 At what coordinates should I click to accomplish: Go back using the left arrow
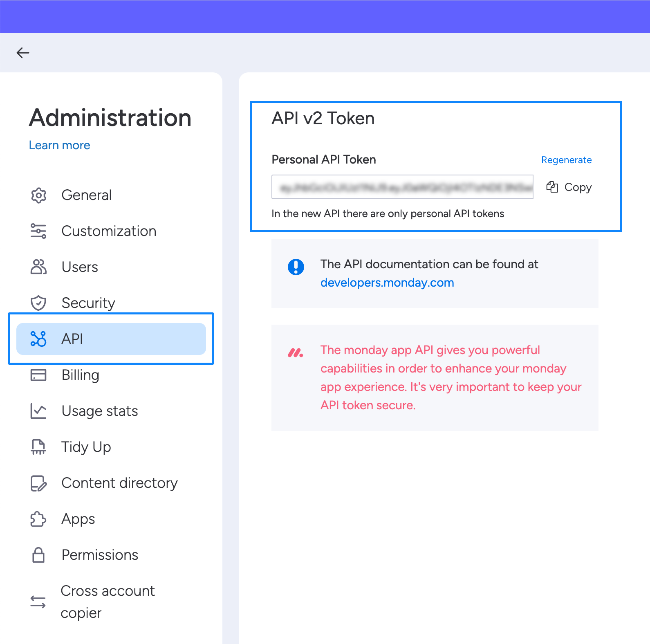tap(23, 53)
